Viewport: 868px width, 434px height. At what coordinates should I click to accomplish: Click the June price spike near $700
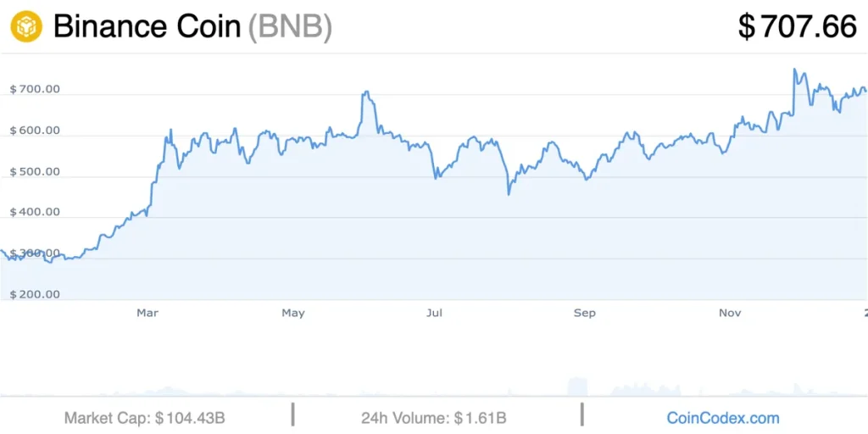tap(365, 93)
